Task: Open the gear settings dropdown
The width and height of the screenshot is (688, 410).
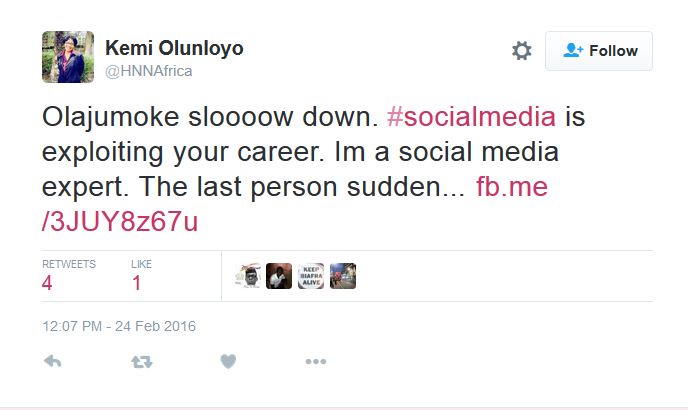Action: (521, 51)
